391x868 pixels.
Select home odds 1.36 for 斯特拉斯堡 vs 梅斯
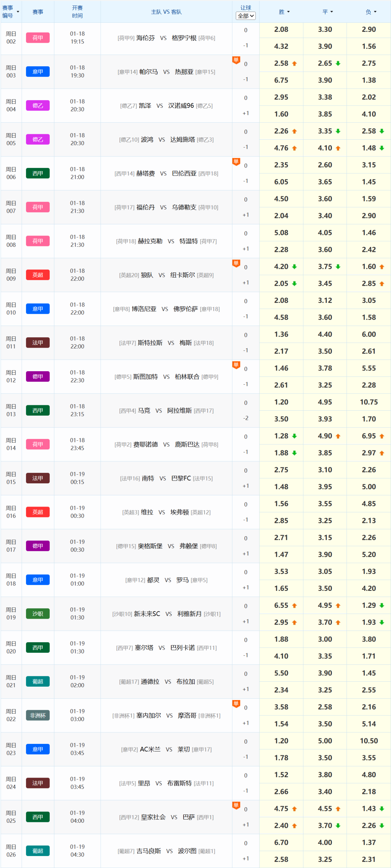[x=281, y=334]
